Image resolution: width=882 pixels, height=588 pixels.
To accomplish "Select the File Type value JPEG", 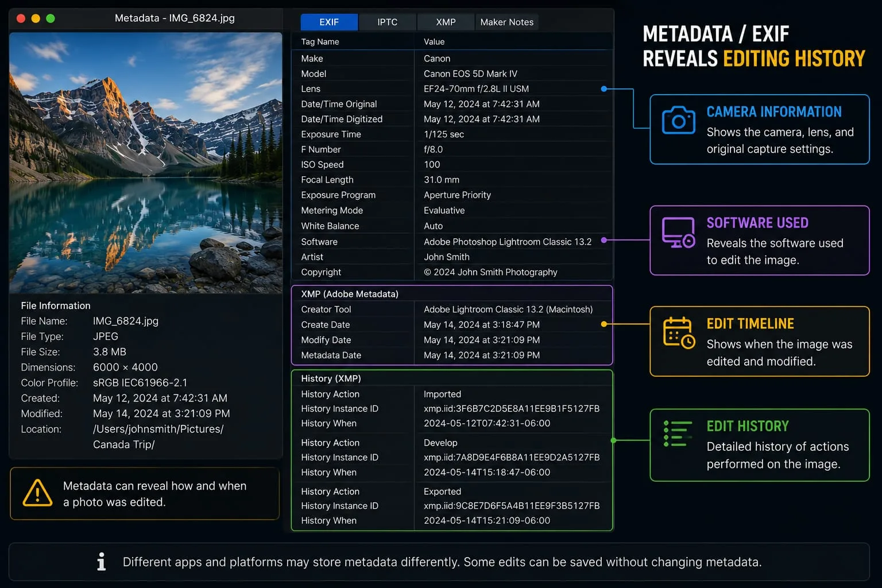I will tap(106, 336).
